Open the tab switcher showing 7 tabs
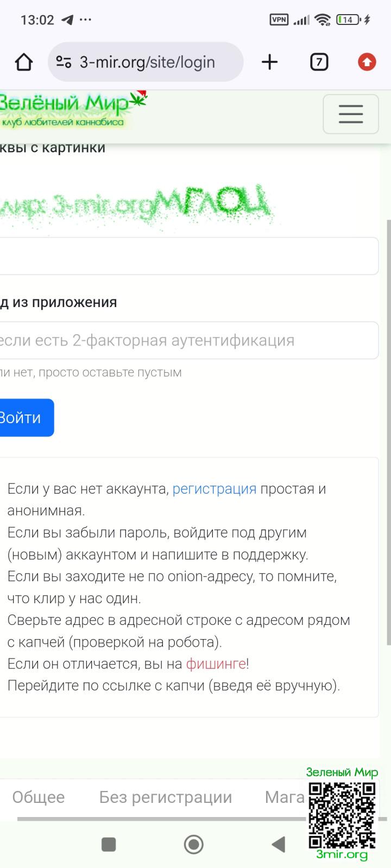Screen dimensions: 391x868 tap(319, 62)
